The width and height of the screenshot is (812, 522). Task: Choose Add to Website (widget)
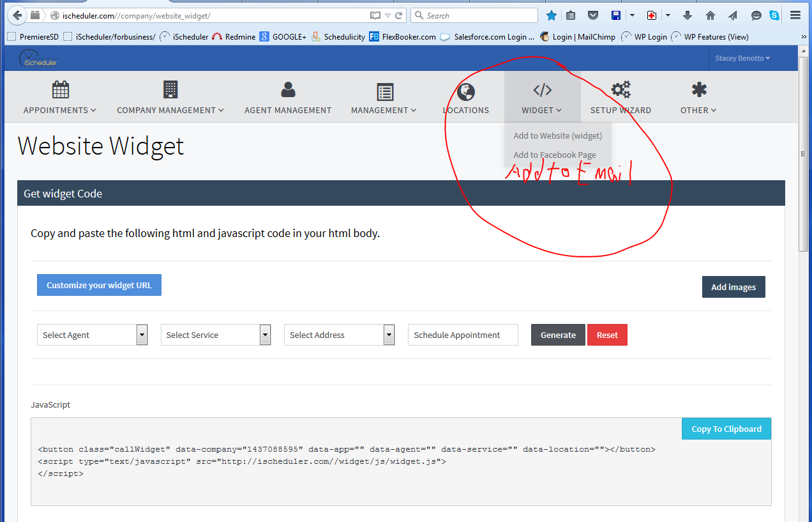558,135
